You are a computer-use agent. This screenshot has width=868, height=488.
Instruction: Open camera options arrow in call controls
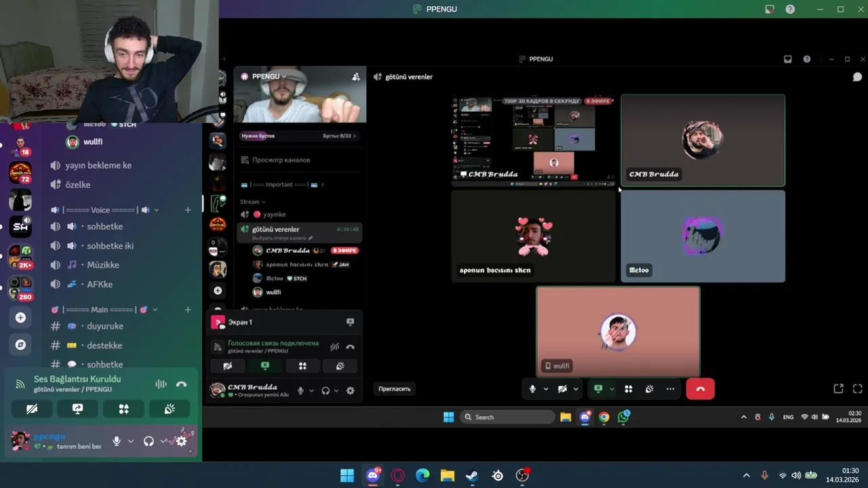tap(576, 389)
